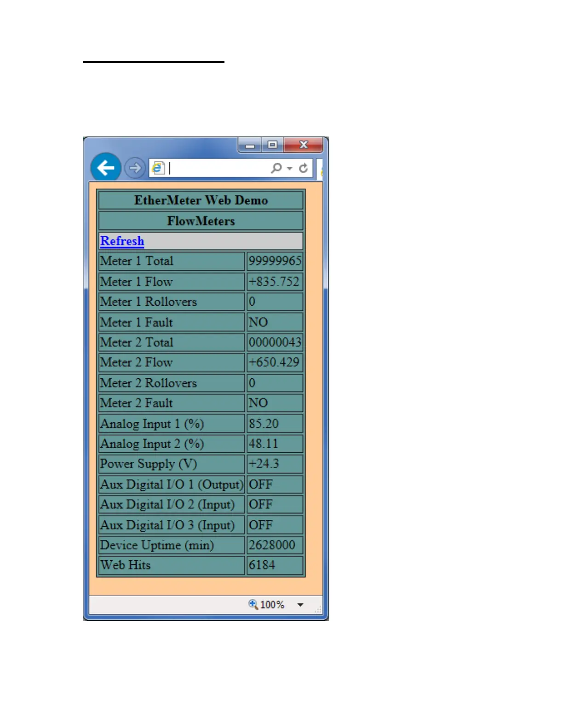This screenshot has width=563, height=728.
Task: Open the address bar search dropdown arrow
Action: [289, 168]
